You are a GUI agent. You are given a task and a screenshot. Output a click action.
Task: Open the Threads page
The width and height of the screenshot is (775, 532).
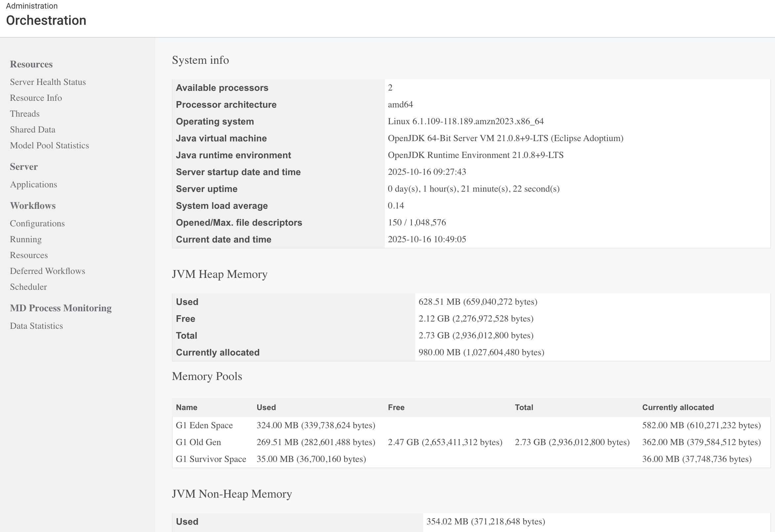coord(24,114)
